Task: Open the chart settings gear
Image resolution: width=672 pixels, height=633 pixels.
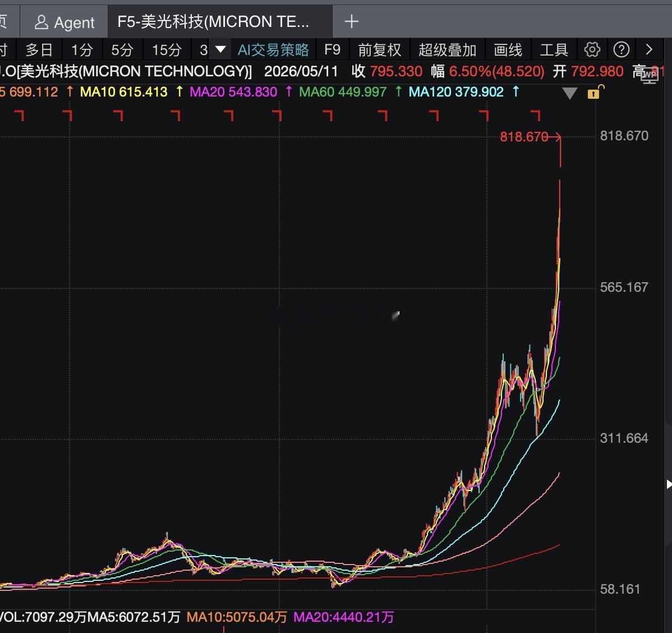Action: (592, 50)
